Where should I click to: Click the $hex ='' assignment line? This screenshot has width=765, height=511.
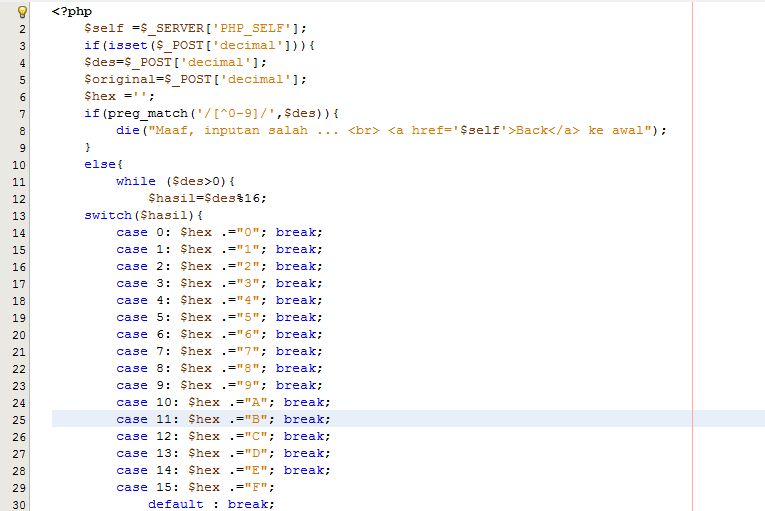point(119,96)
